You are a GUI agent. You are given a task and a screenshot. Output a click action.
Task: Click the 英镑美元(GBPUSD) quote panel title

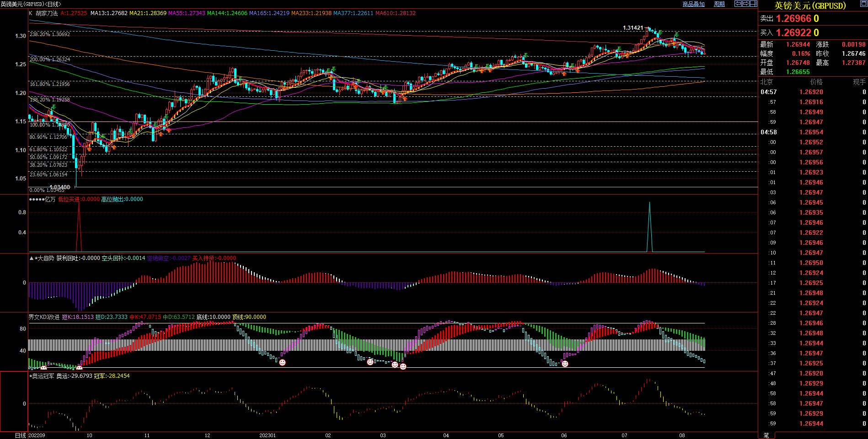[810, 5]
